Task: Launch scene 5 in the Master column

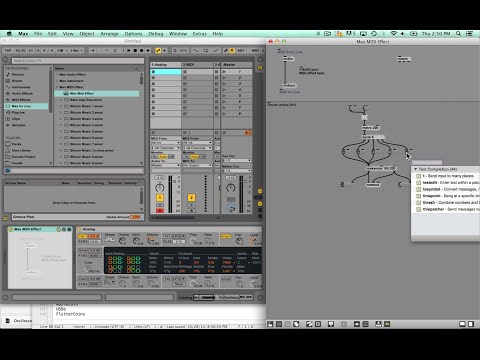Action: coord(224,96)
